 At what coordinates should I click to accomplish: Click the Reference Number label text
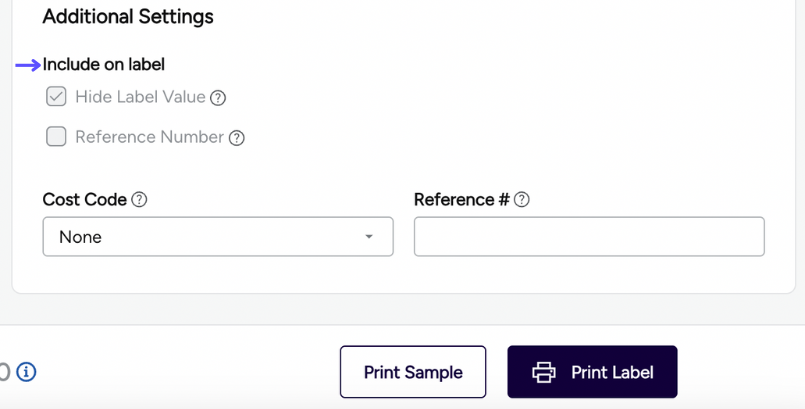point(149,137)
